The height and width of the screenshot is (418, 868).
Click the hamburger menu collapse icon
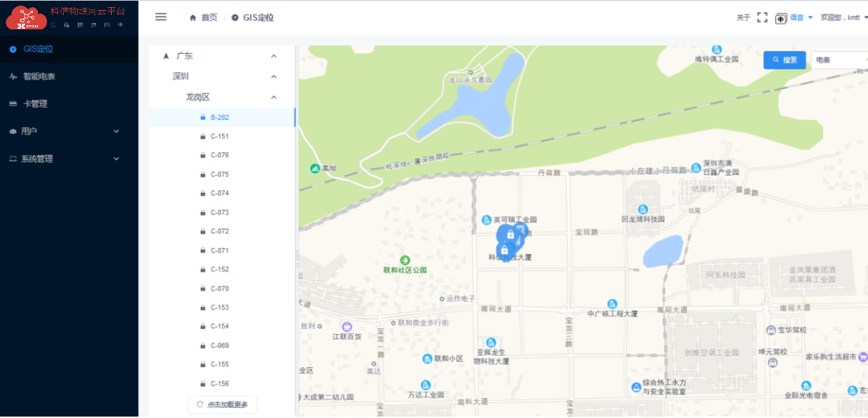point(161,17)
